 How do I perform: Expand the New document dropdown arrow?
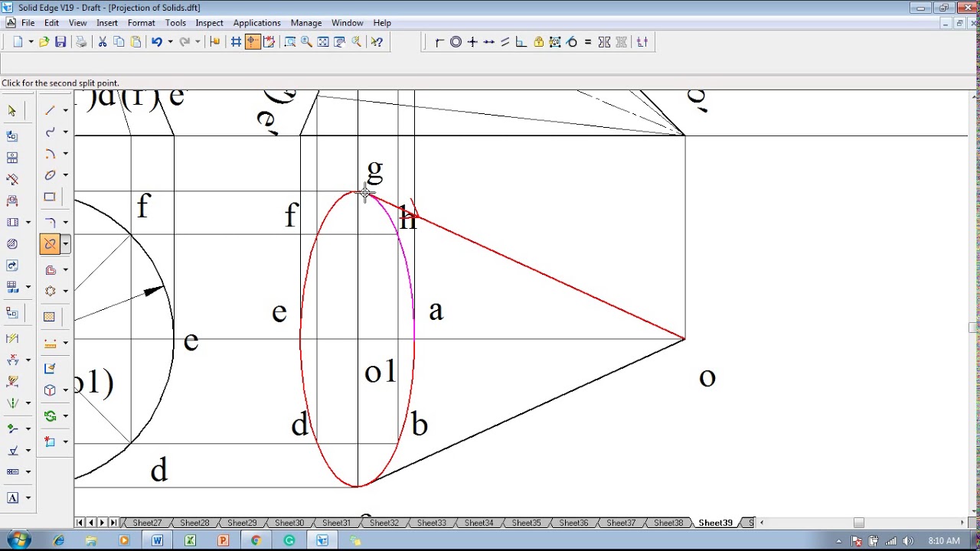31,42
